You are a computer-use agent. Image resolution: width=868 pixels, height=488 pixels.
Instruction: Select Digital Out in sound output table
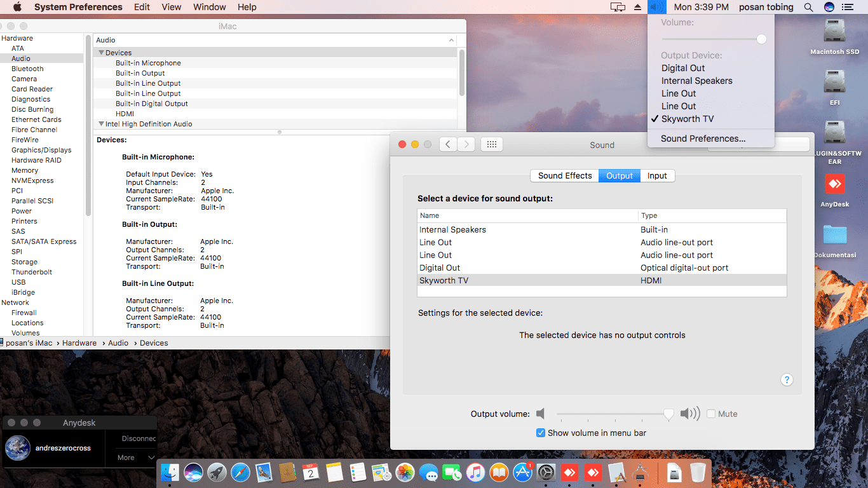pyautogui.click(x=602, y=268)
